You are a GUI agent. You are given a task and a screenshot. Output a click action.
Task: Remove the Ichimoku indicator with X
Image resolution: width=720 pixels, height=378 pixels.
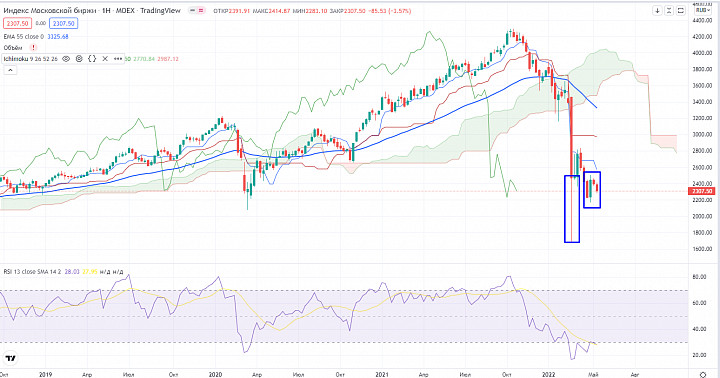coord(105,59)
